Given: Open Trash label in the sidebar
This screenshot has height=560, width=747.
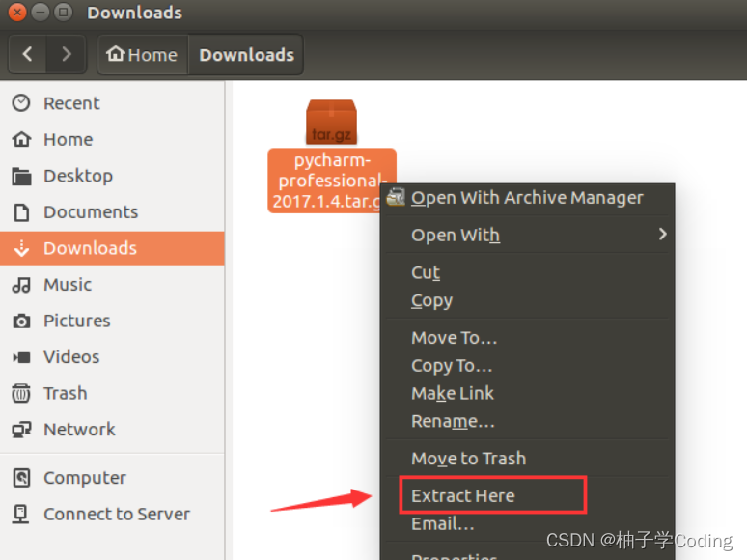Looking at the screenshot, I should [x=66, y=393].
